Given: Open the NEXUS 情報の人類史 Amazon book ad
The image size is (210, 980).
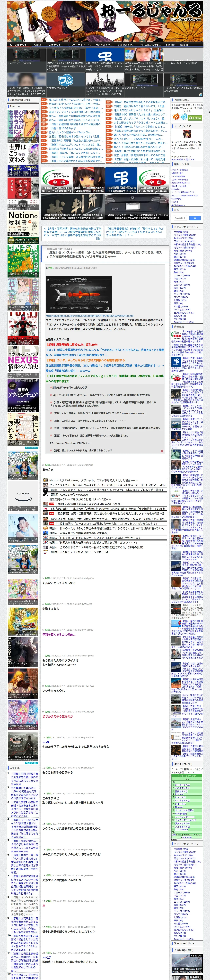Looking at the screenshot, I should (23, 362).
